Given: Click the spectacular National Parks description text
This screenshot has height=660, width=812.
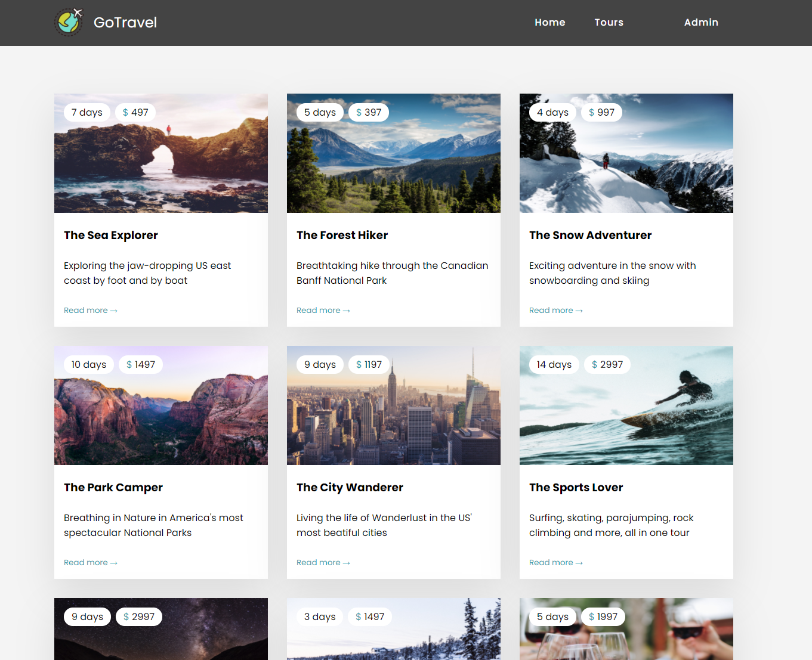Looking at the screenshot, I should tap(153, 525).
